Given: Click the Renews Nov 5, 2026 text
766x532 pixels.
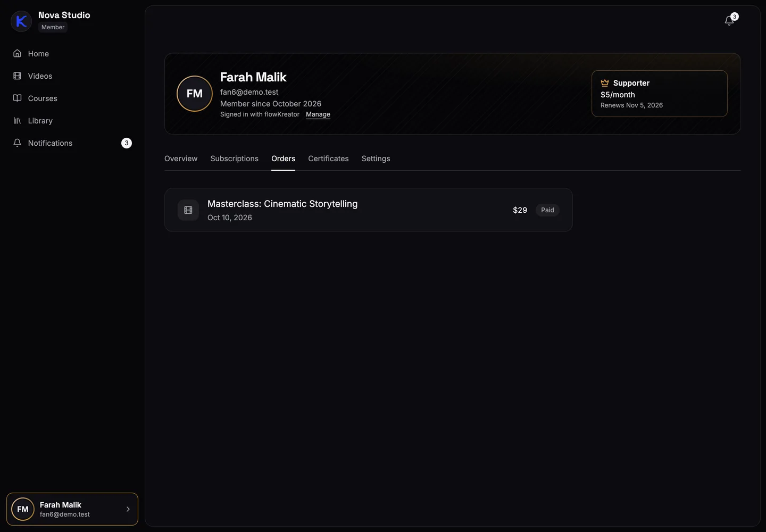Looking at the screenshot, I should click(631, 105).
